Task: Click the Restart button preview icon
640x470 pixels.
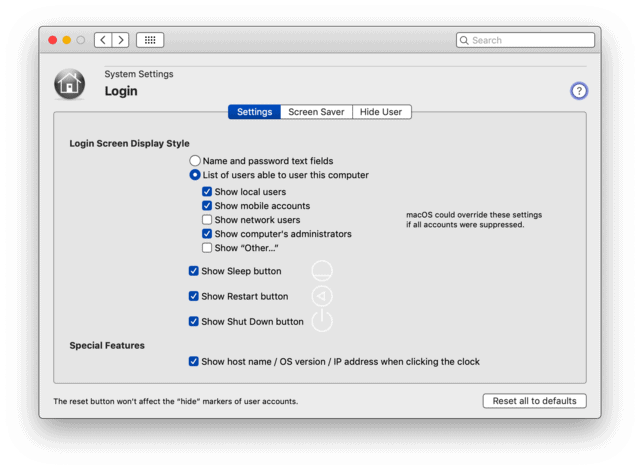Action: (x=322, y=296)
